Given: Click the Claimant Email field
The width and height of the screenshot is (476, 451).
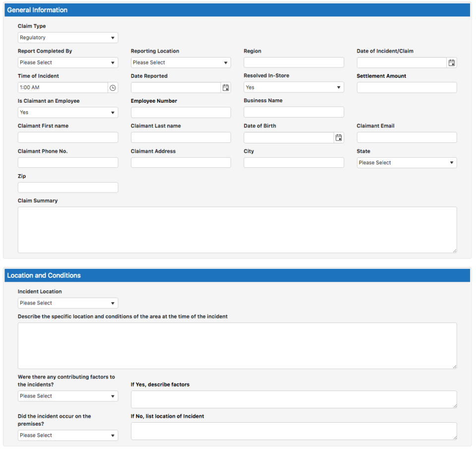Looking at the screenshot, I should [x=407, y=138].
